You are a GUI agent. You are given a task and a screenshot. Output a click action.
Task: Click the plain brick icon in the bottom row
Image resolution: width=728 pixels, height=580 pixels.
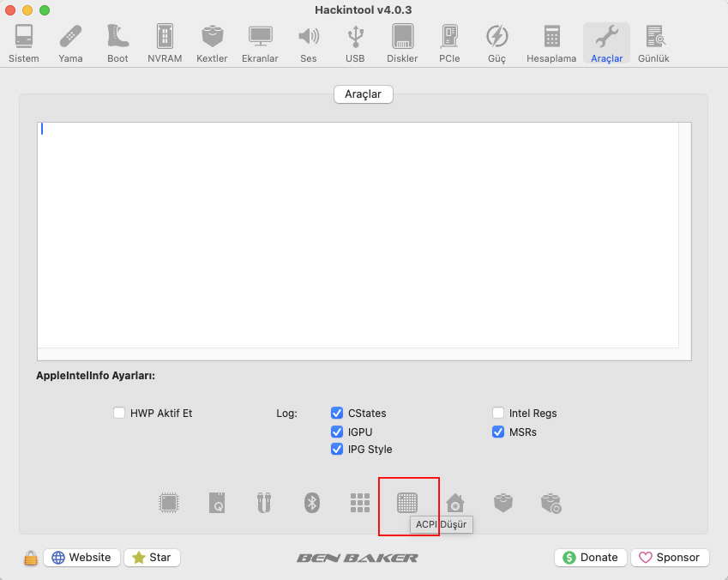tap(503, 503)
